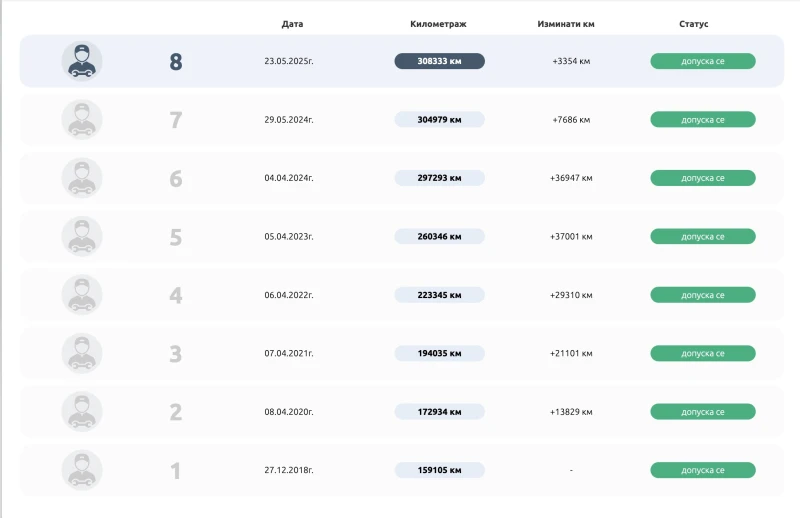Viewport: 800px width, 518px height.
Task: Click the mechanic icon in inspection row 3
Action: (82, 354)
